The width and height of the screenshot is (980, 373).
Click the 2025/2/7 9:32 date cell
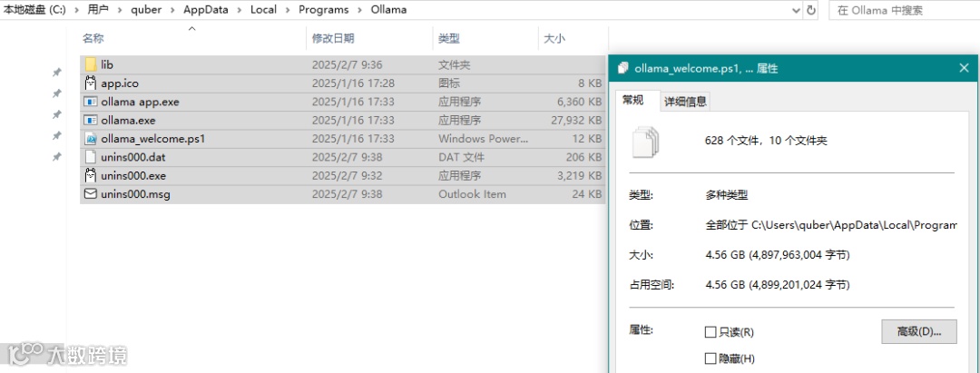347,175
